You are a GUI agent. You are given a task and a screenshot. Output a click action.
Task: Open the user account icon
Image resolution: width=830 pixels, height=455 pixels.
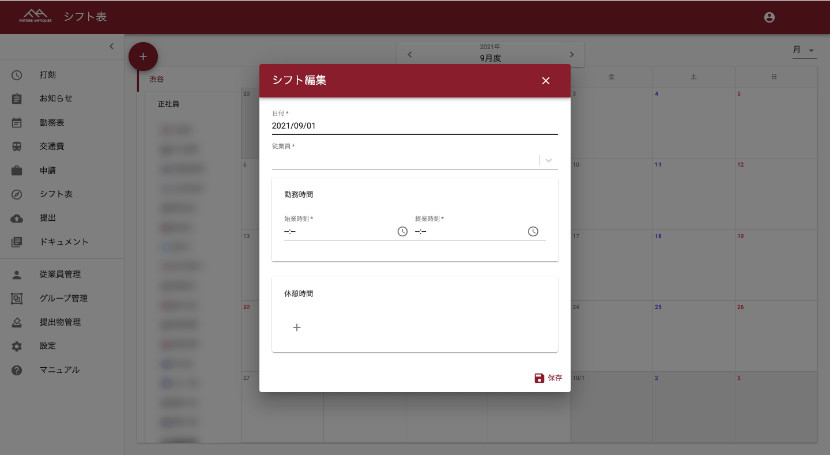[769, 17]
